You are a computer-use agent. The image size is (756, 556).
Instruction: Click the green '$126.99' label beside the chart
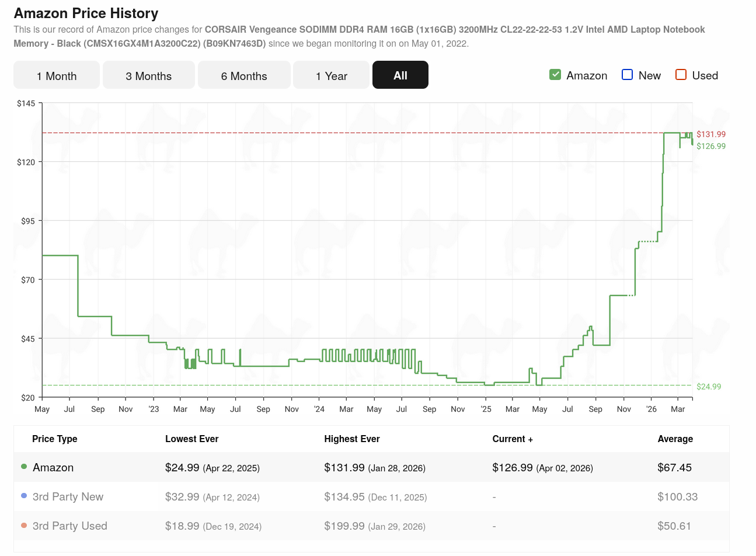pyautogui.click(x=711, y=146)
